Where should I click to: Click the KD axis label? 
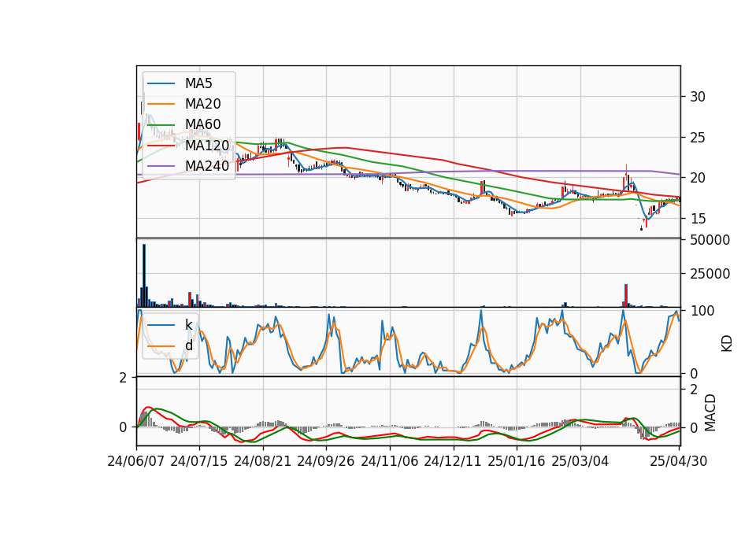[727, 344]
